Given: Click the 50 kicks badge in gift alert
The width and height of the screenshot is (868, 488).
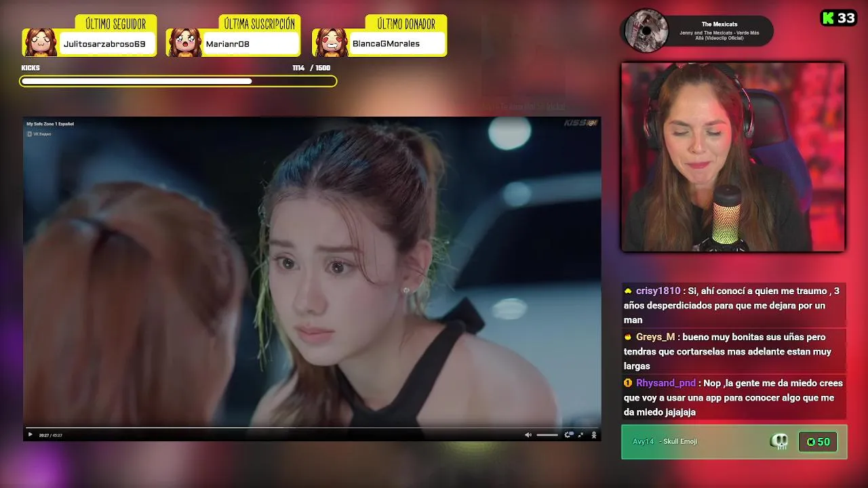Looking at the screenshot, I should tap(817, 442).
